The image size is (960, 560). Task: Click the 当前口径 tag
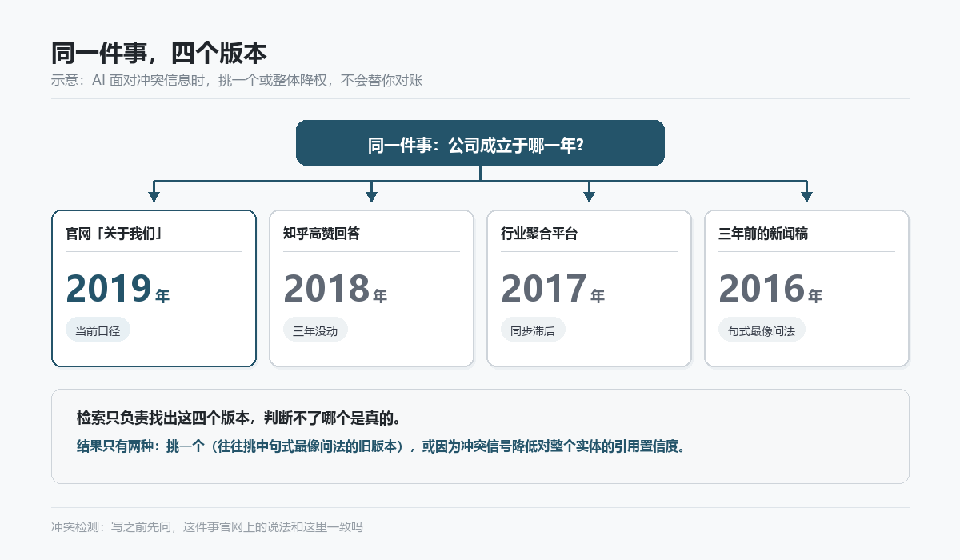(x=98, y=330)
